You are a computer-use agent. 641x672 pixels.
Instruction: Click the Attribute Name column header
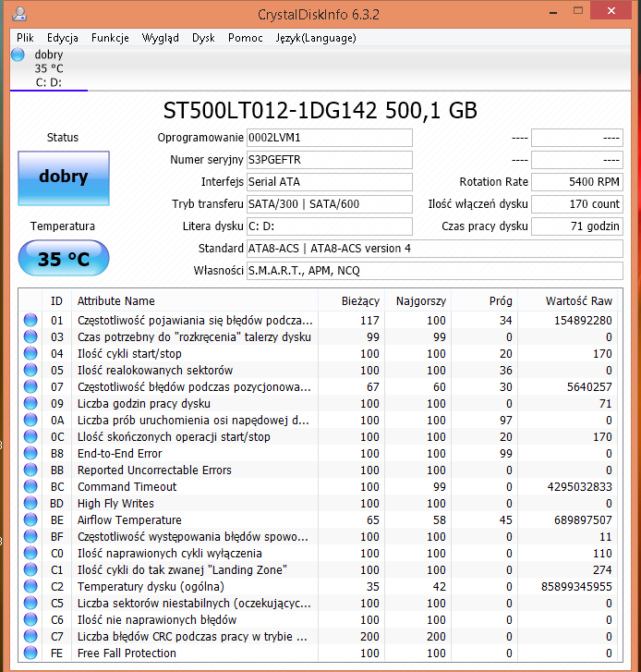point(195,300)
